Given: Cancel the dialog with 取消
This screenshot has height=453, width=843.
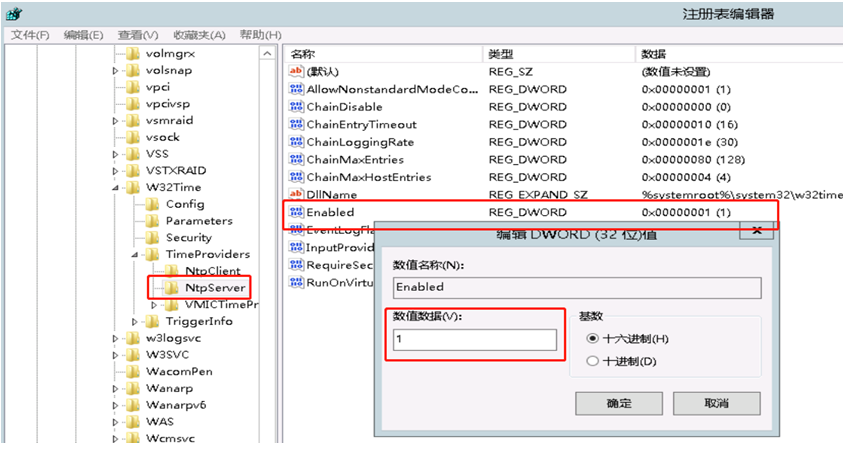Looking at the screenshot, I should tap(717, 403).
